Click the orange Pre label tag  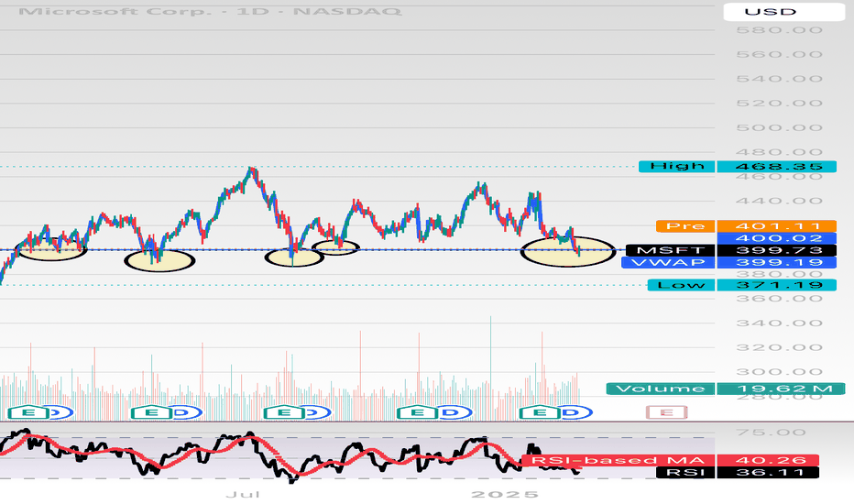(x=685, y=225)
